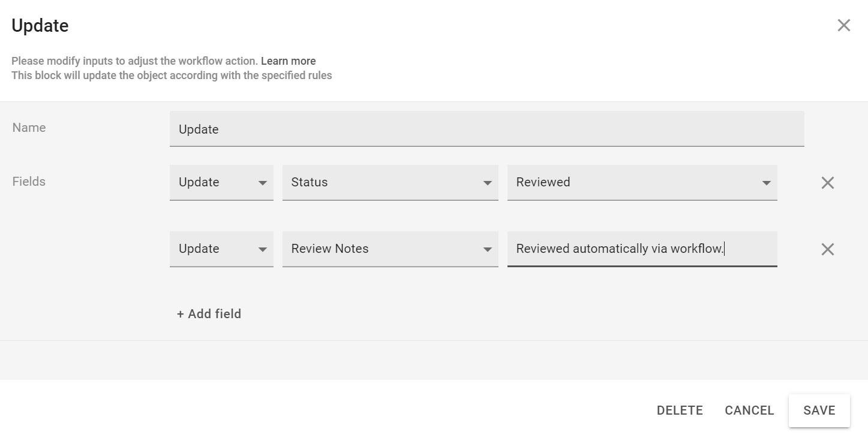Click into the Name input field
868x435 pixels.
point(487,129)
